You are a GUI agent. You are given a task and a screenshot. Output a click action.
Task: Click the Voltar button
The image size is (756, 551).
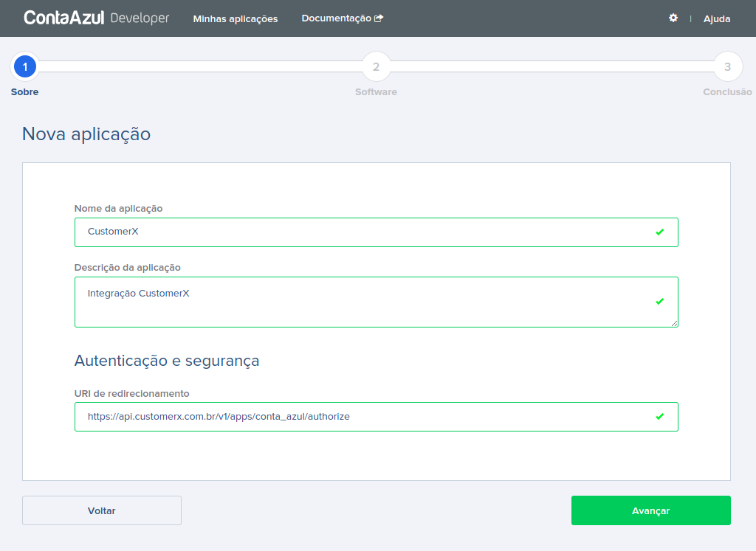[x=102, y=510]
